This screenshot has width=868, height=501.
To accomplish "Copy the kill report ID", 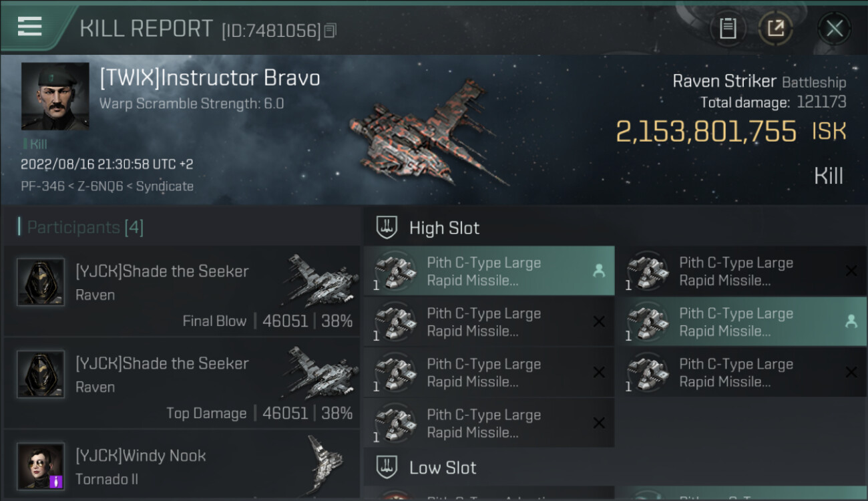I will [331, 31].
